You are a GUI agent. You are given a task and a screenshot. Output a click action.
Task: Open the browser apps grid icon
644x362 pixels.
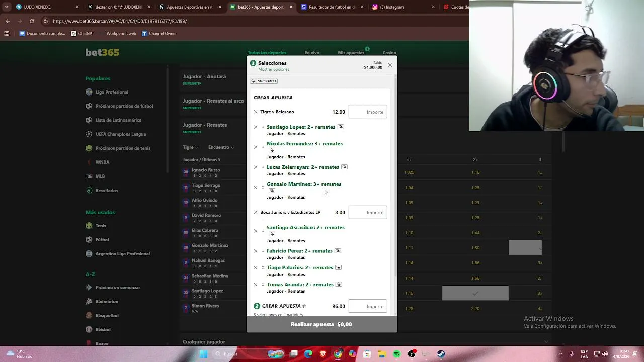point(7,34)
